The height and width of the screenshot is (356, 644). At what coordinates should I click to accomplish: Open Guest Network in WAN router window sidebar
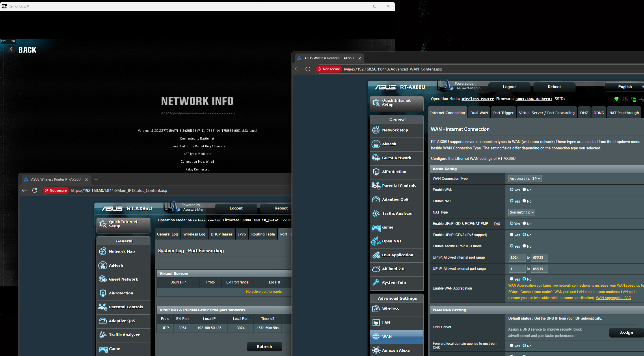point(397,158)
